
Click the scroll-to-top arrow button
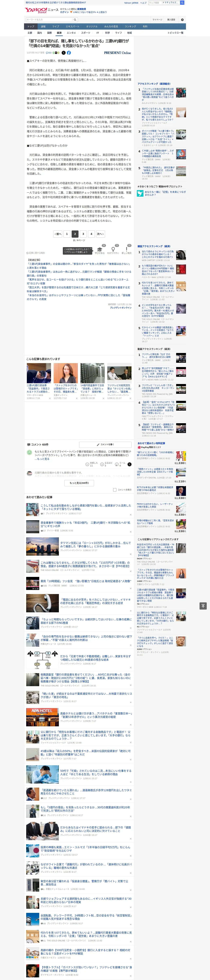tap(203, 606)
